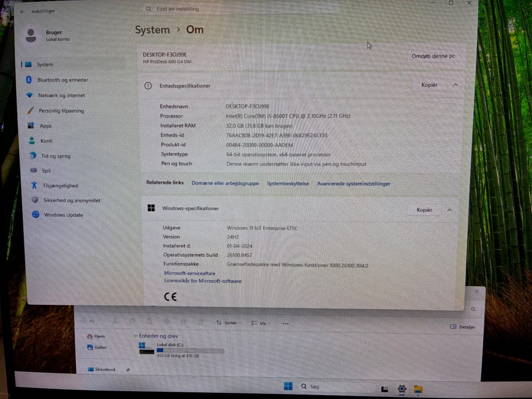Open Vis dropdown in File Explorer

pyautogui.click(x=260, y=323)
